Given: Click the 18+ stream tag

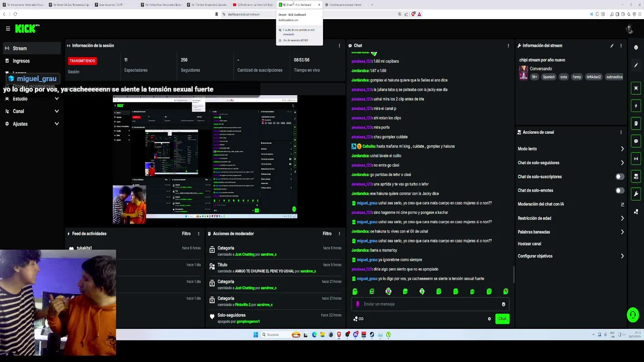Looking at the screenshot, I should [534, 77].
